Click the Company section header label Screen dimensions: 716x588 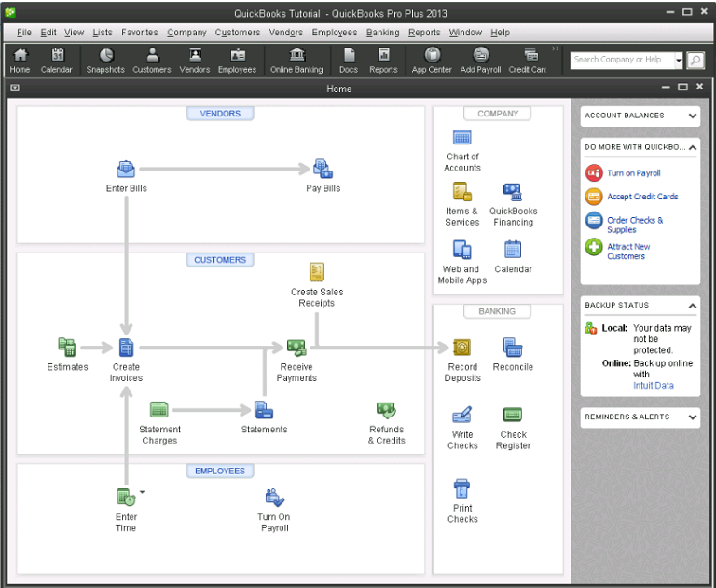[x=497, y=113]
